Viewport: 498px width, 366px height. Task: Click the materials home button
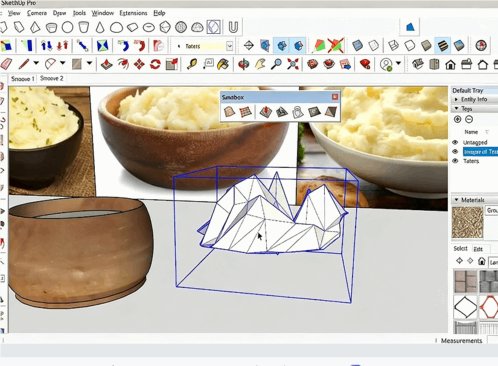pos(481,261)
